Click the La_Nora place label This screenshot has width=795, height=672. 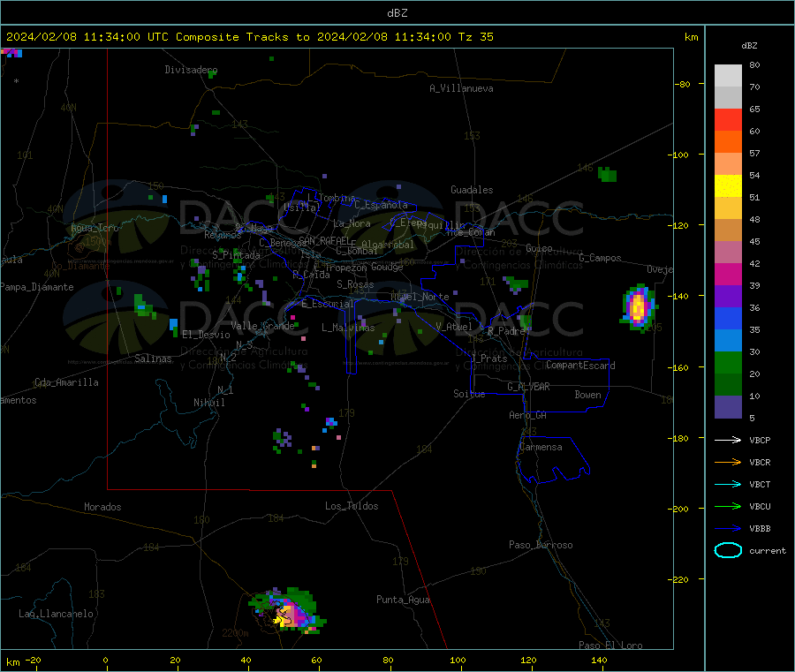[352, 223]
